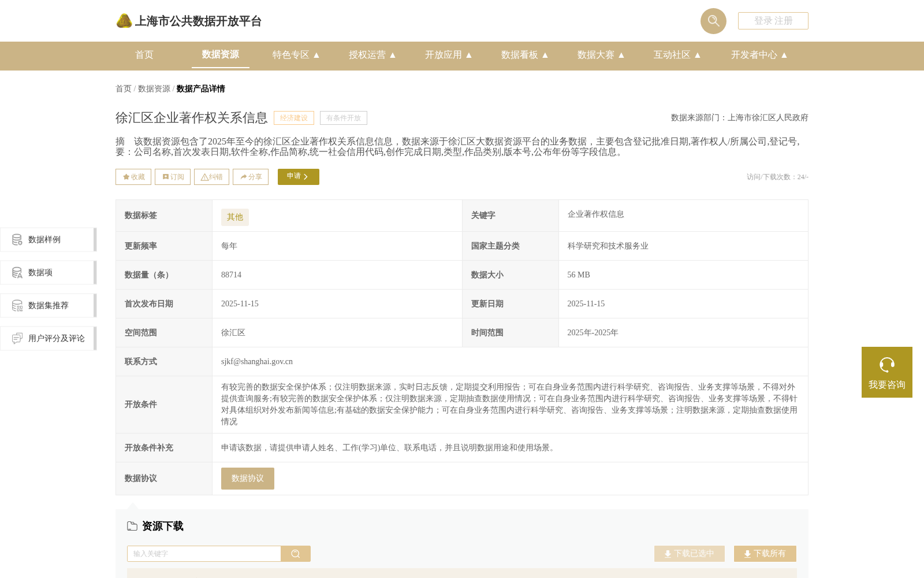Open the search magnifier button
The height and width of the screenshot is (578, 924).
pyautogui.click(x=713, y=21)
